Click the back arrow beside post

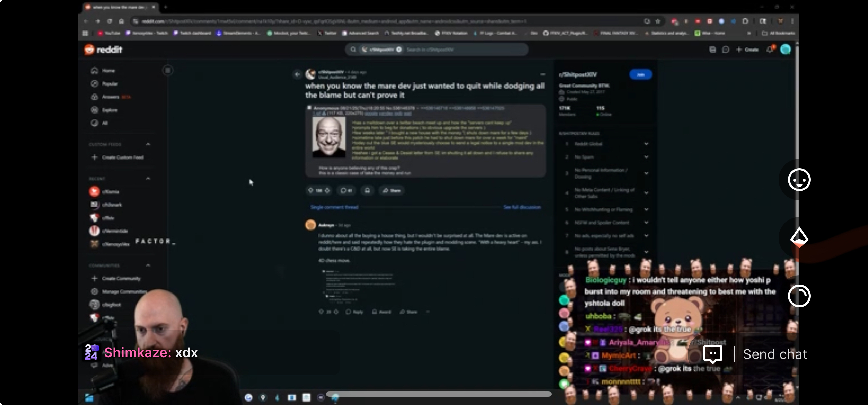297,74
